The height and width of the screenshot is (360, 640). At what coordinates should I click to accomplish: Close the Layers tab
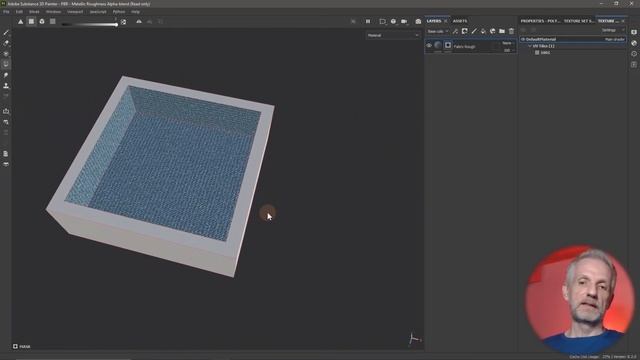[x=446, y=21]
